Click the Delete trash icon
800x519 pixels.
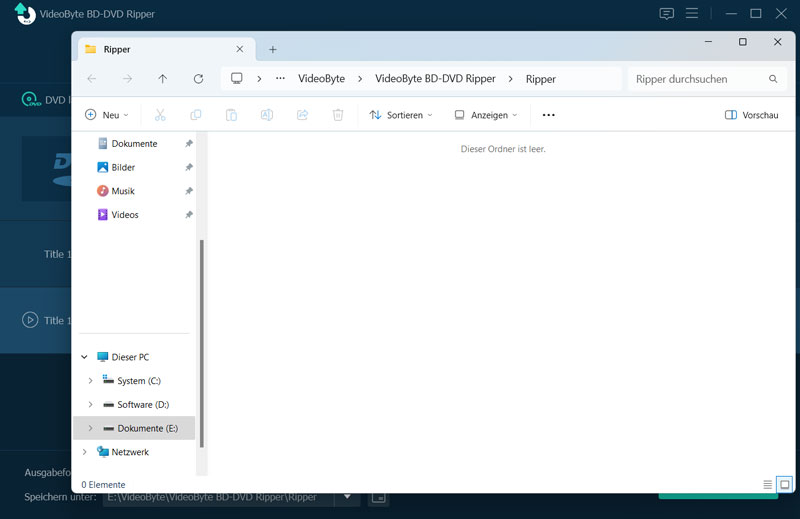[338, 115]
